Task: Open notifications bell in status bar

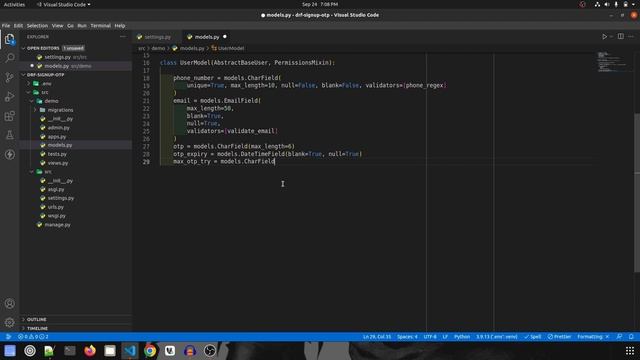Action: click(x=631, y=337)
